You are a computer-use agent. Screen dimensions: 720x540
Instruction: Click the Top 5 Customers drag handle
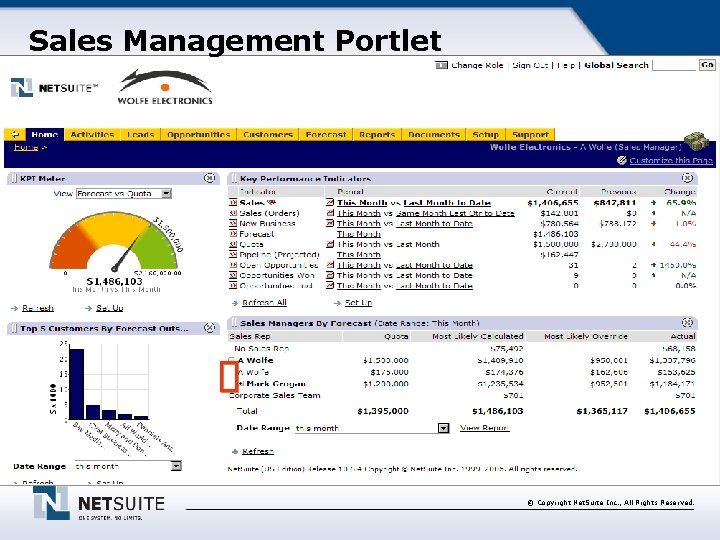(x=14, y=328)
